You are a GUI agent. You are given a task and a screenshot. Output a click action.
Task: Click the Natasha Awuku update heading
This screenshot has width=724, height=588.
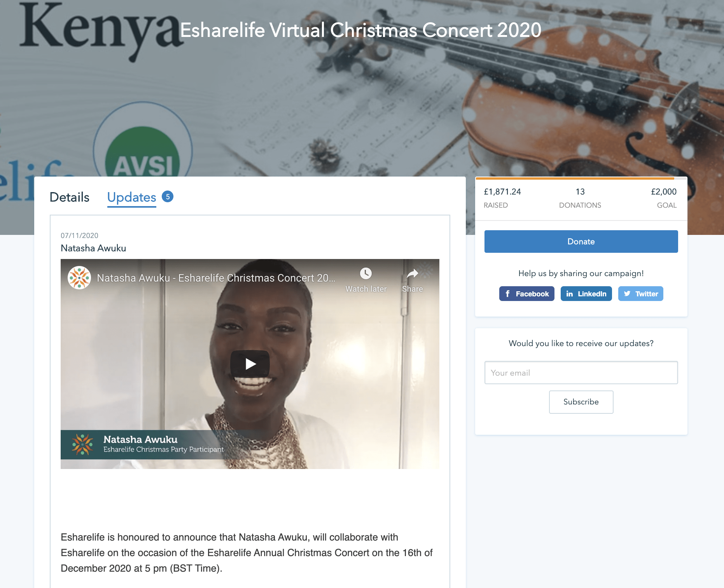tap(93, 248)
